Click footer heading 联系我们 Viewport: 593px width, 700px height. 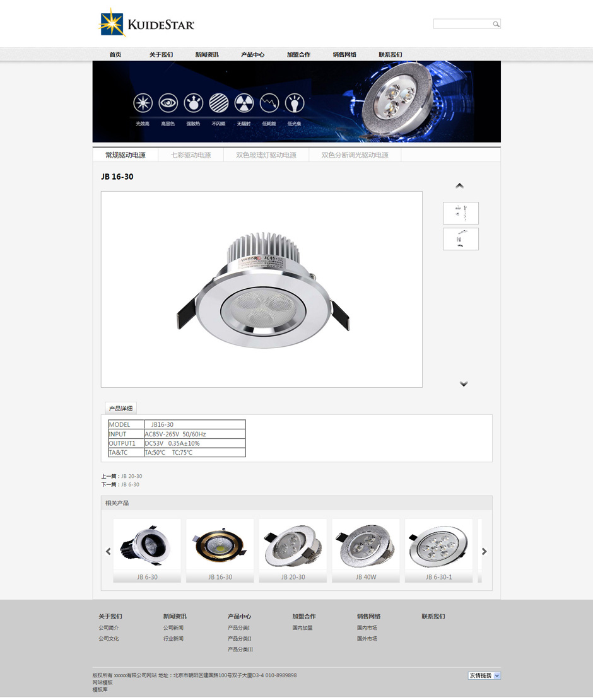[x=433, y=616]
